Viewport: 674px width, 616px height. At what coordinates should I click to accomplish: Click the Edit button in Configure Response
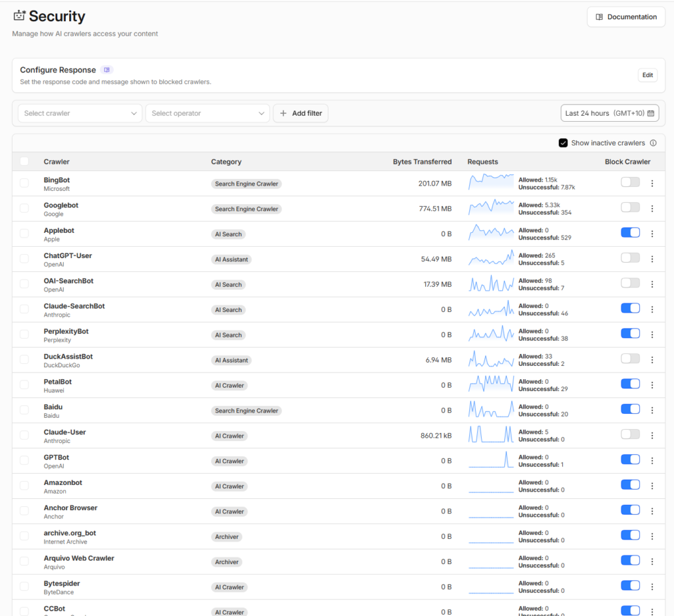point(648,75)
